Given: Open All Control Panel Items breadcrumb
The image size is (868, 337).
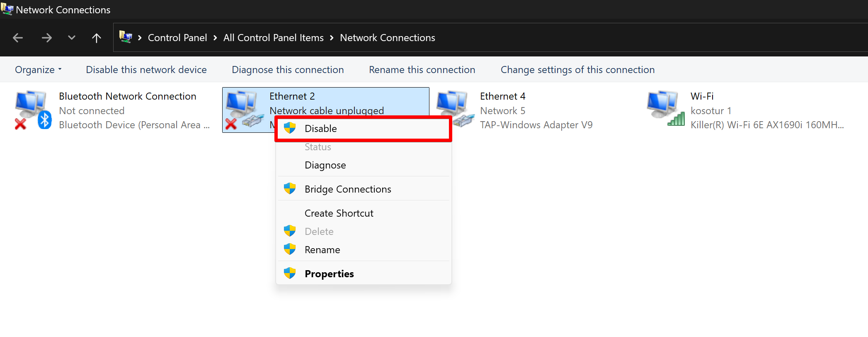Looking at the screenshot, I should pyautogui.click(x=273, y=38).
